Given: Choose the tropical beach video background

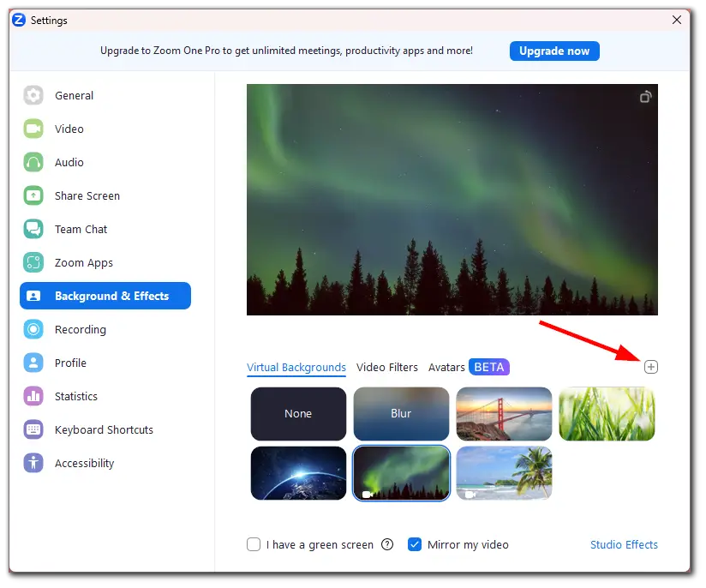Looking at the screenshot, I should (504, 473).
